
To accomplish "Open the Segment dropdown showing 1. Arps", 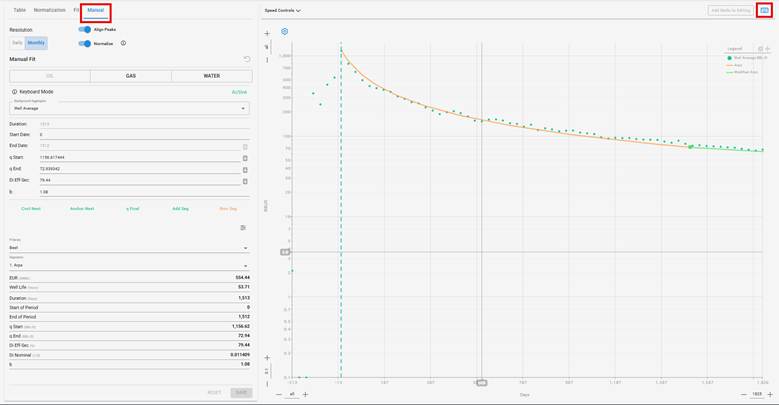I will point(130,265).
